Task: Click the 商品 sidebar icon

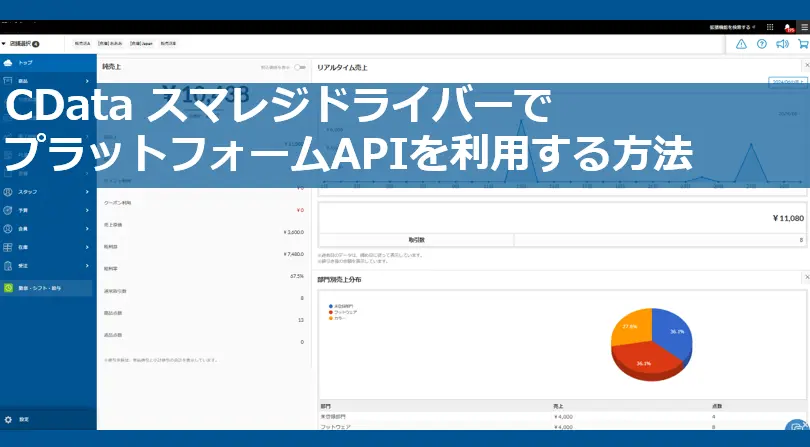Action: pos(8,81)
